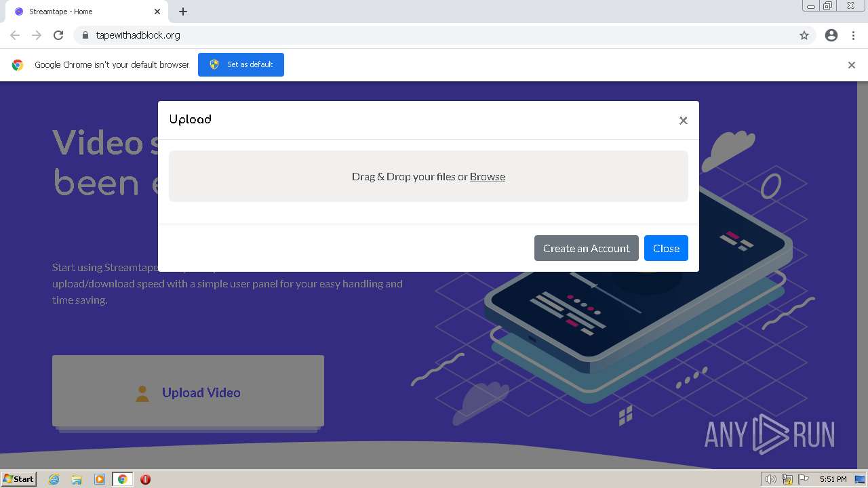Image resolution: width=868 pixels, height=488 pixels.
Task: Click the red Opera-style taskbar icon
Action: pyautogui.click(x=145, y=479)
